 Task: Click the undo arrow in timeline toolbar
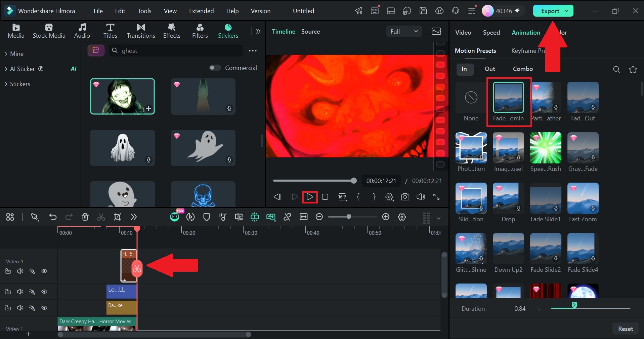tap(53, 217)
